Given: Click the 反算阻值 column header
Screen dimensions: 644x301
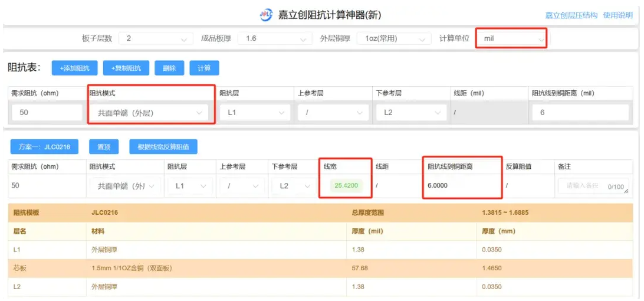Looking at the screenshot, I should point(519,166).
